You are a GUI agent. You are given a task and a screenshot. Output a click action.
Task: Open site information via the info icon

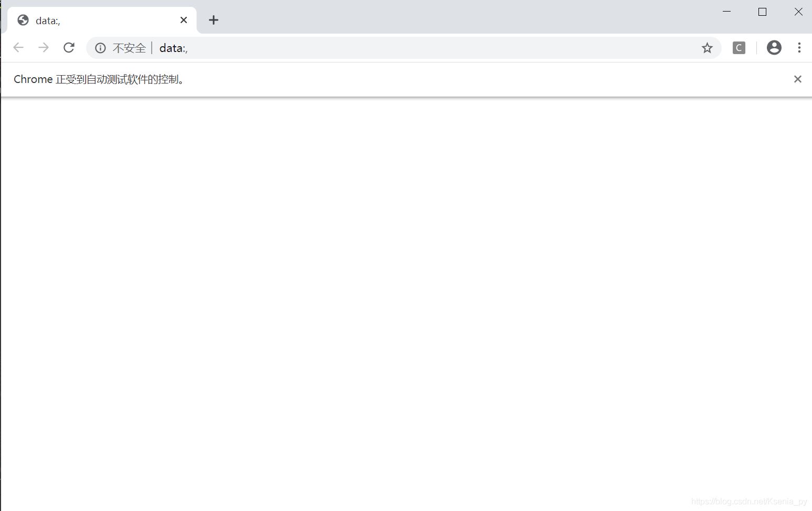coord(100,48)
